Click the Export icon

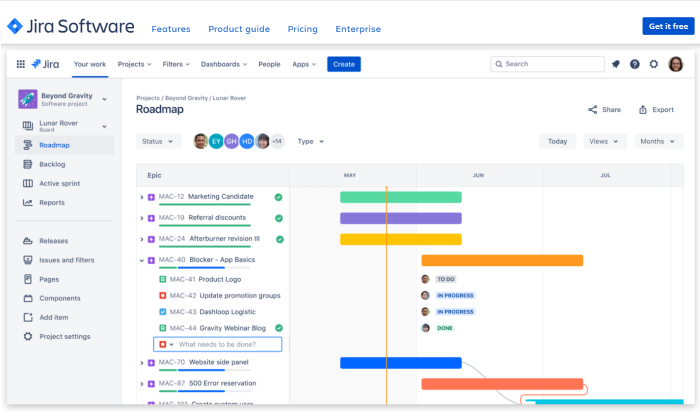643,110
